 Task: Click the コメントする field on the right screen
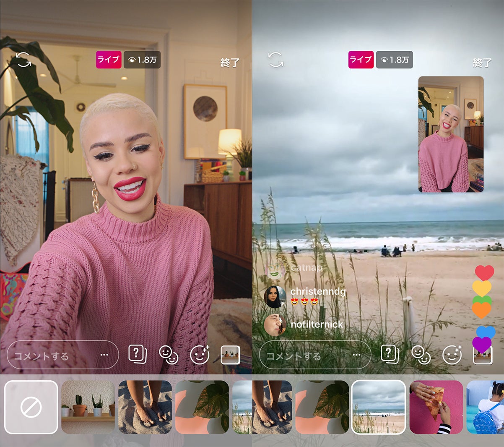(x=302, y=356)
